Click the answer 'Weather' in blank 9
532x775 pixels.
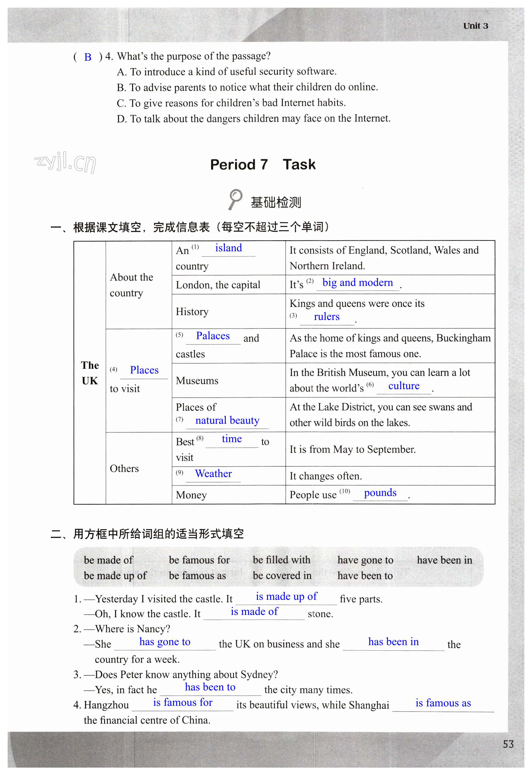[x=213, y=473]
